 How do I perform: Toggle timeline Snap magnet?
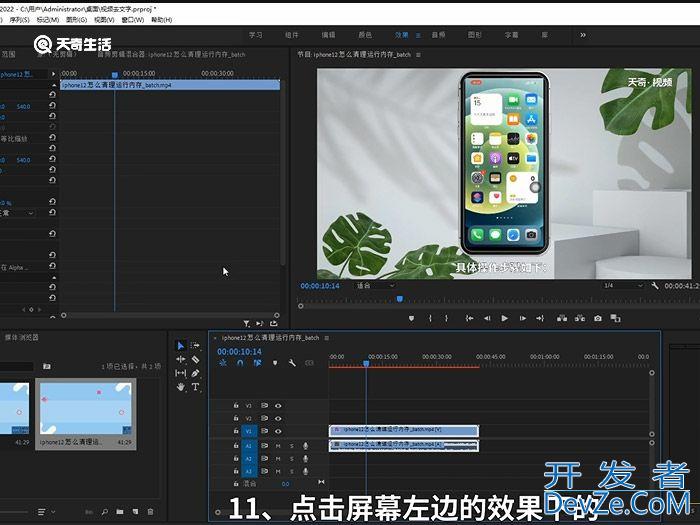(240, 363)
